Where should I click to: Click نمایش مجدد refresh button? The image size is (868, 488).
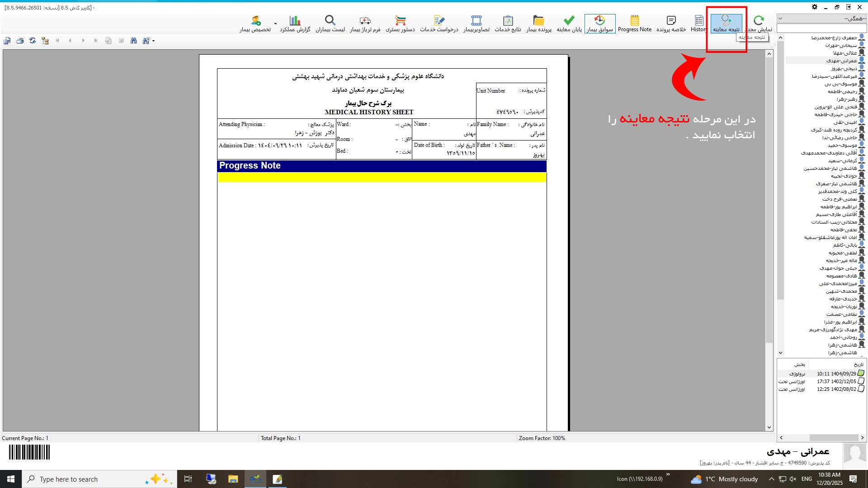(759, 23)
